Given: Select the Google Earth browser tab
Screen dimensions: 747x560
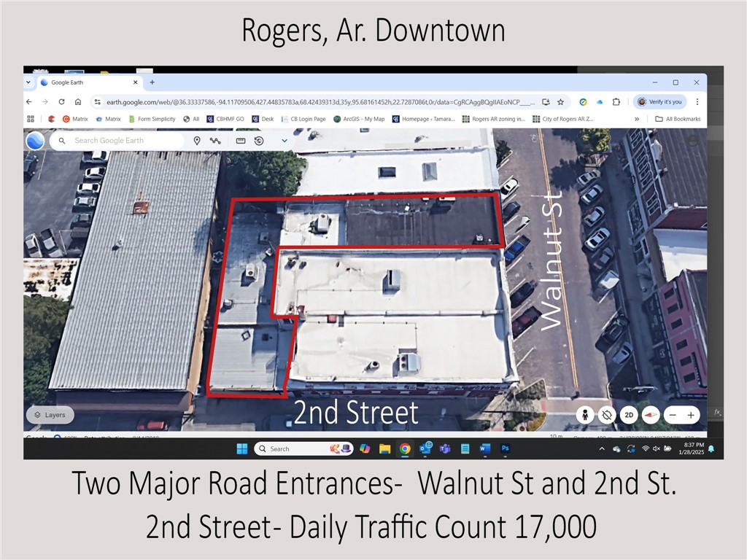Looking at the screenshot, I should point(84,82).
